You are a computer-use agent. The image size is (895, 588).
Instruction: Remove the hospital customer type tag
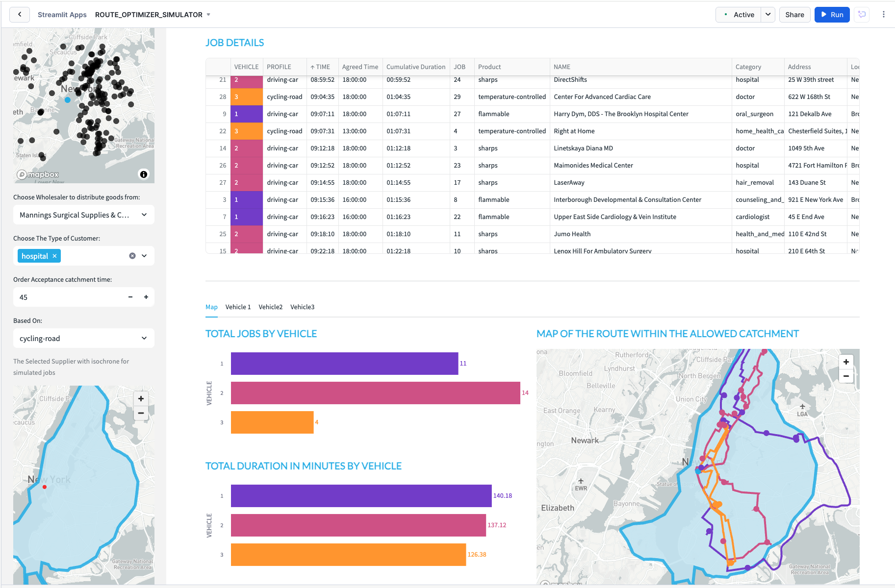tap(55, 256)
